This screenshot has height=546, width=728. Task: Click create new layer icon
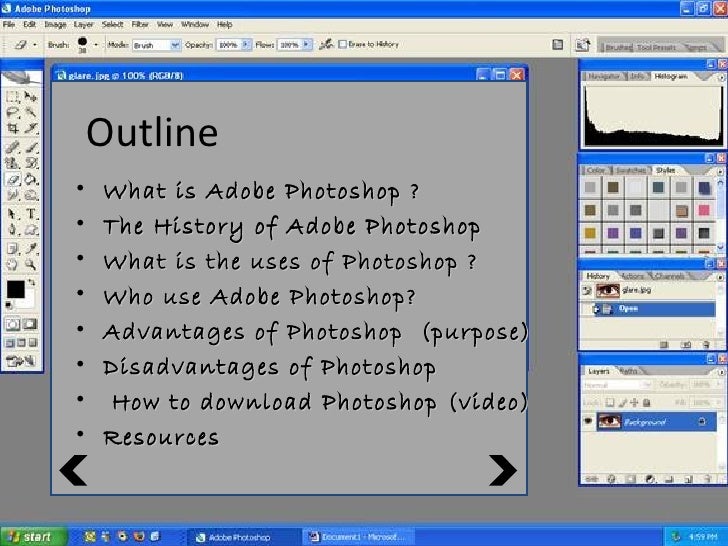(688, 479)
